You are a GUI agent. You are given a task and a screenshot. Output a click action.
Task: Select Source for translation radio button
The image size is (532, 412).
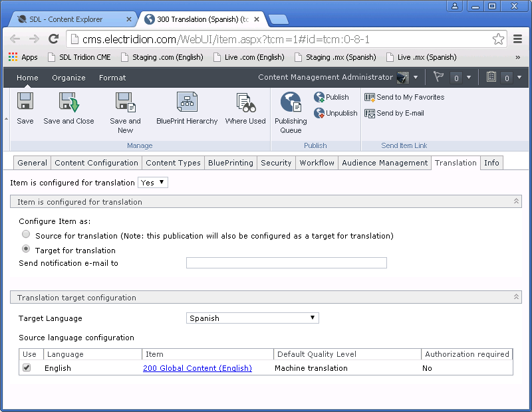click(x=26, y=235)
